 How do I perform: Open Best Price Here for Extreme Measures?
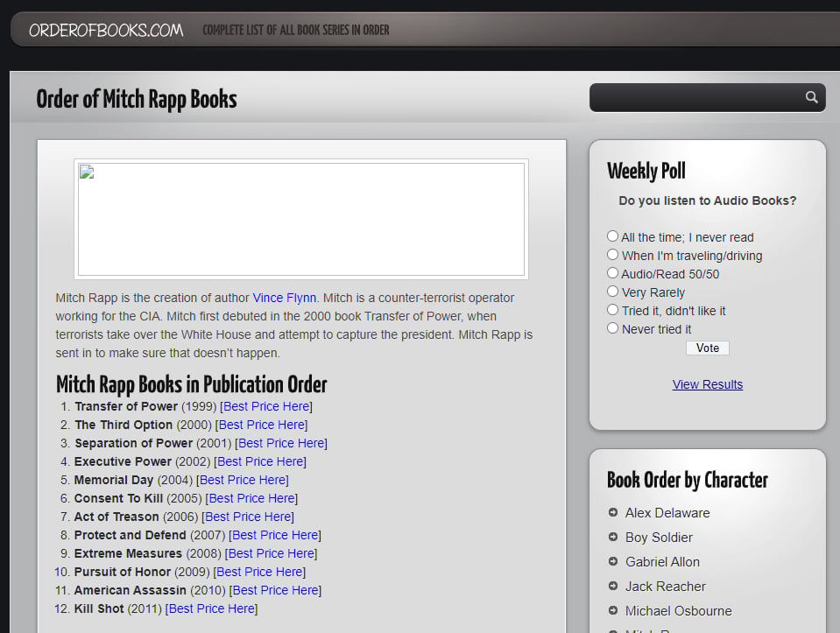click(272, 553)
